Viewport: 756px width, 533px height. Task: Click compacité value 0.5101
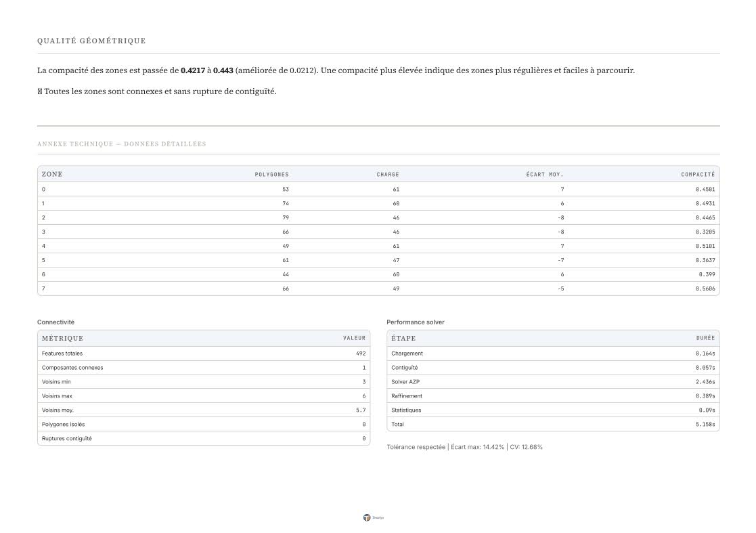tap(705, 246)
